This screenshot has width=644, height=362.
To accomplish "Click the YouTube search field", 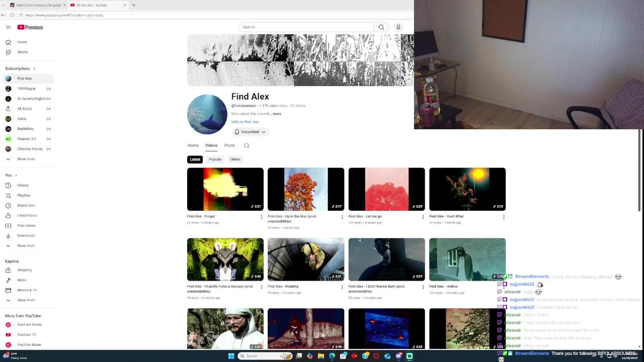I will pyautogui.click(x=306, y=27).
